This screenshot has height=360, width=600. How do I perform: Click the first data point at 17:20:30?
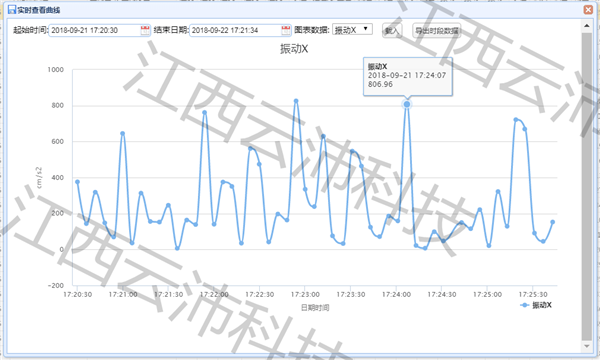(x=77, y=182)
